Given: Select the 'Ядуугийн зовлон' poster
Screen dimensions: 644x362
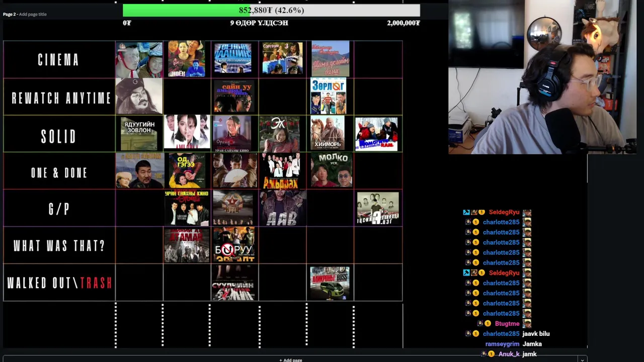Looking at the screenshot, I should [x=139, y=134].
